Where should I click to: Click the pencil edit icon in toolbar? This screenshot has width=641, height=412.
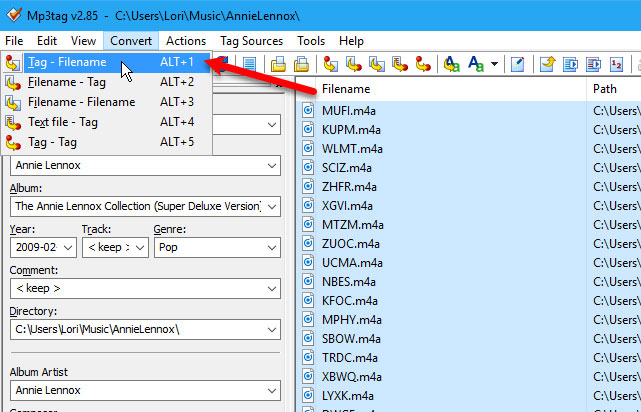pyautogui.click(x=518, y=65)
